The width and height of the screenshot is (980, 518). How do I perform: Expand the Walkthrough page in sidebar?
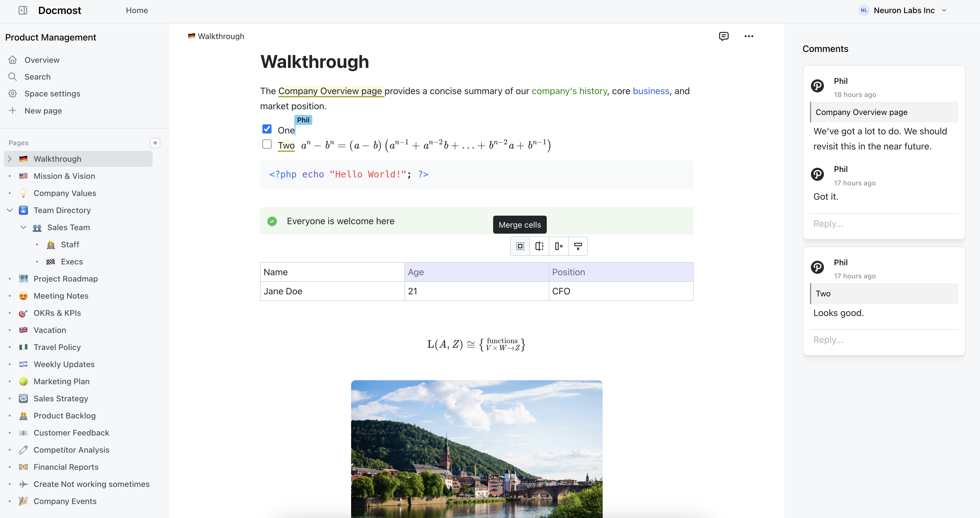point(10,159)
